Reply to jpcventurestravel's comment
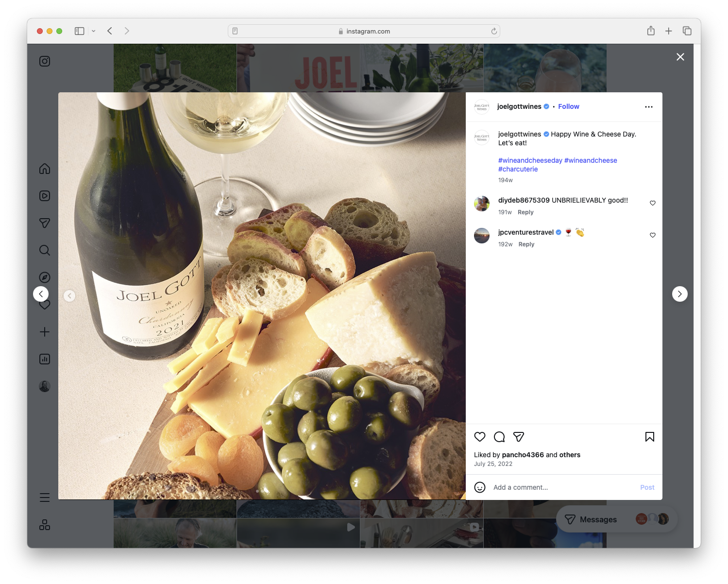728x584 pixels. coord(526,244)
